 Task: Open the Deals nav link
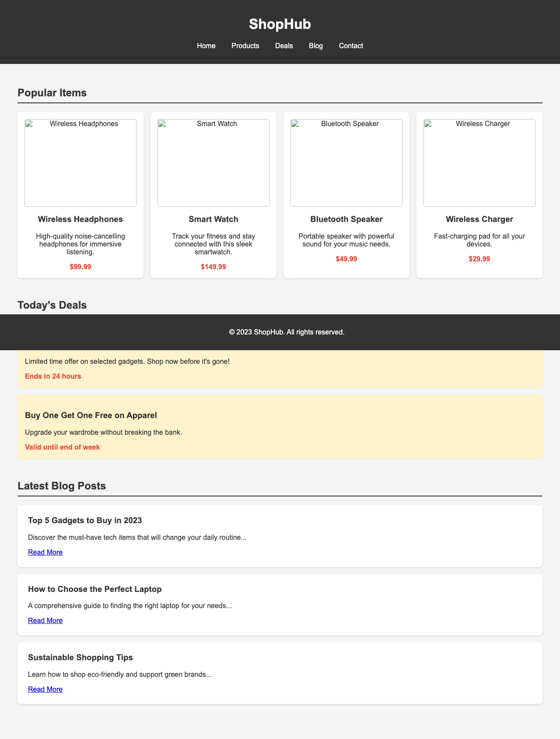[x=284, y=46]
